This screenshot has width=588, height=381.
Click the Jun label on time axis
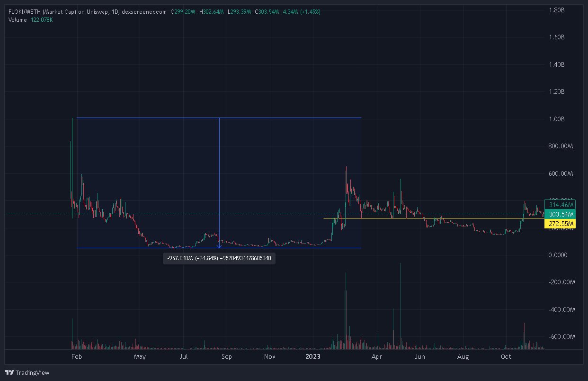pyautogui.click(x=419, y=357)
